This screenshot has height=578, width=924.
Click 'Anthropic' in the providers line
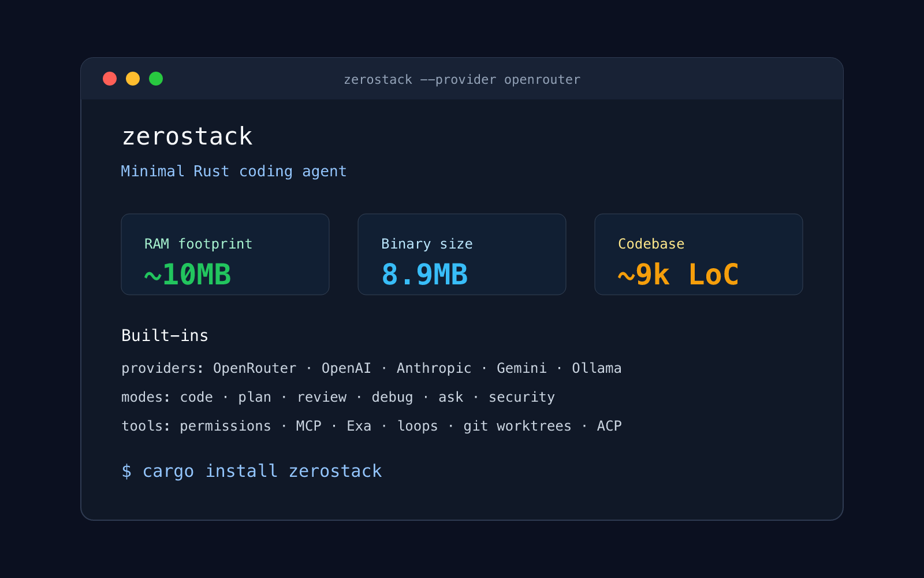point(434,369)
